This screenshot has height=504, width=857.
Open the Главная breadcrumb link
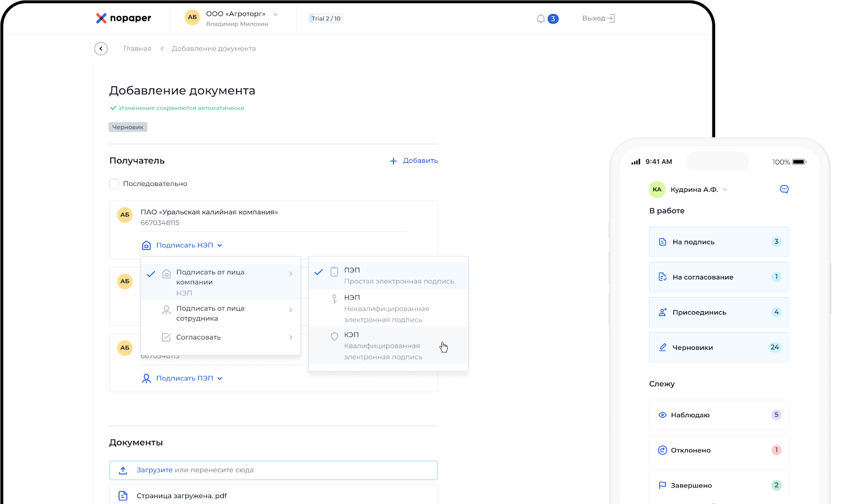click(137, 49)
